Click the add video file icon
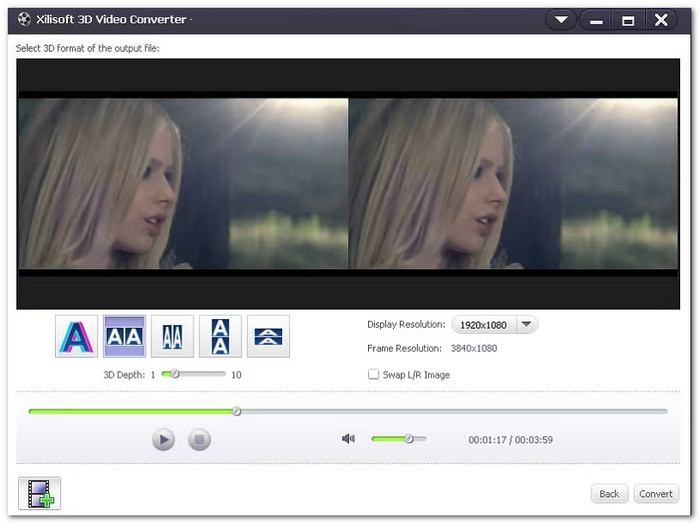 [40, 493]
